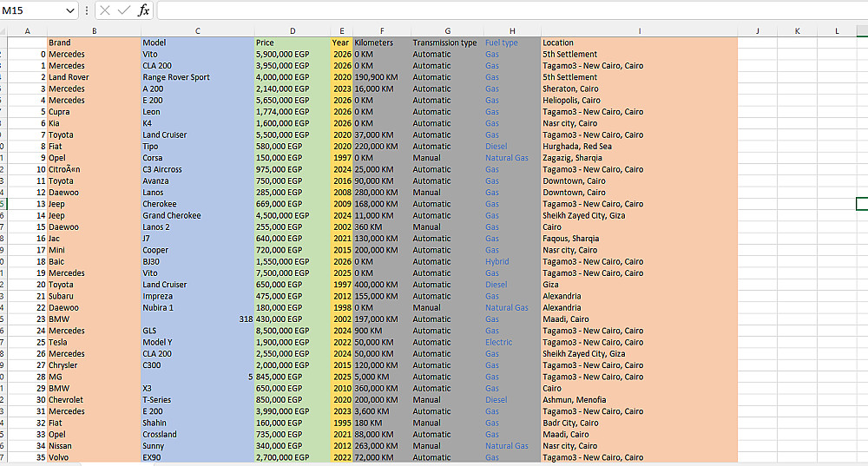
Task: Click the 'Model' header cell
Action: pos(198,43)
